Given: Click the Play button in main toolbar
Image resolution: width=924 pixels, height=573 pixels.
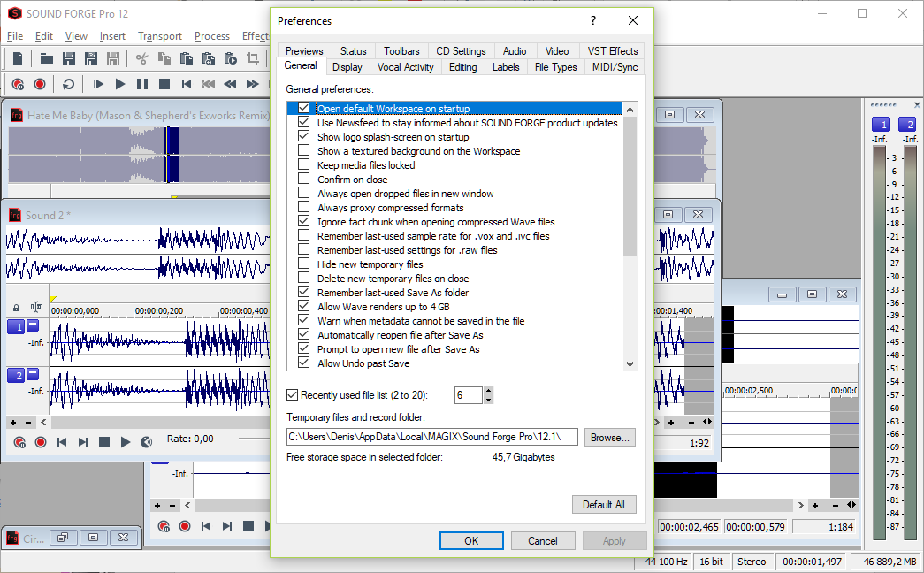Looking at the screenshot, I should click(120, 84).
